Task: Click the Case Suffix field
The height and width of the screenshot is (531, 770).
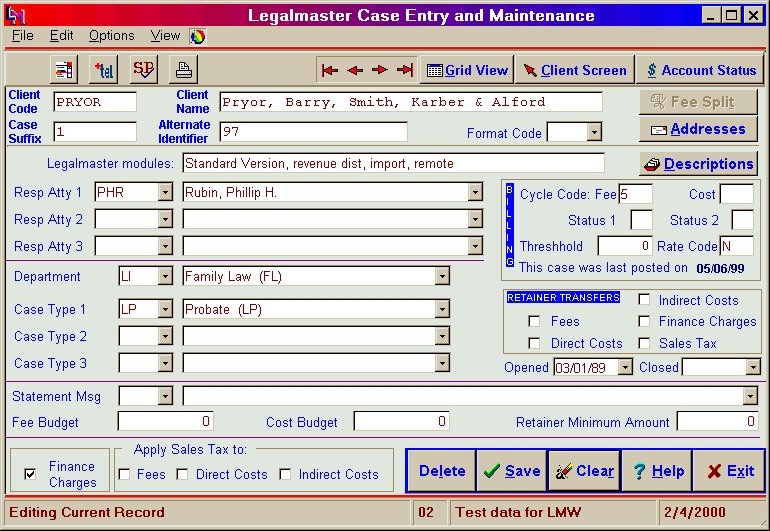Action: tap(95, 132)
